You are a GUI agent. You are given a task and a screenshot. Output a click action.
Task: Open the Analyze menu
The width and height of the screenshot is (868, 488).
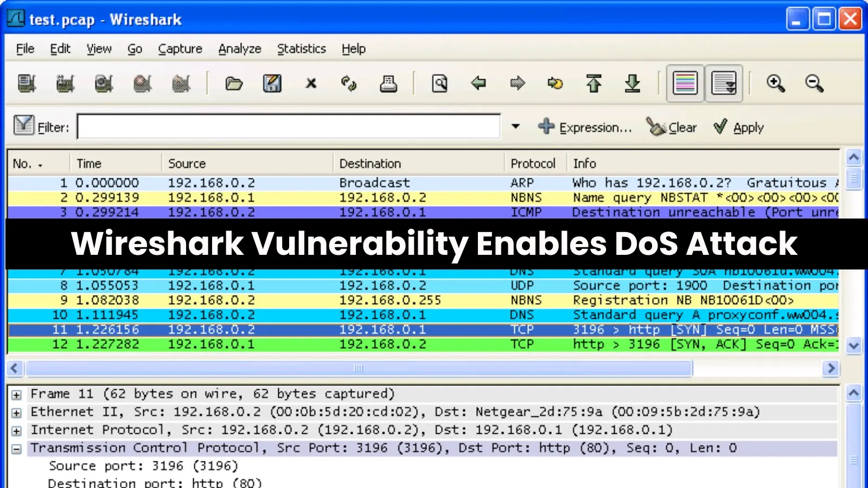click(239, 49)
